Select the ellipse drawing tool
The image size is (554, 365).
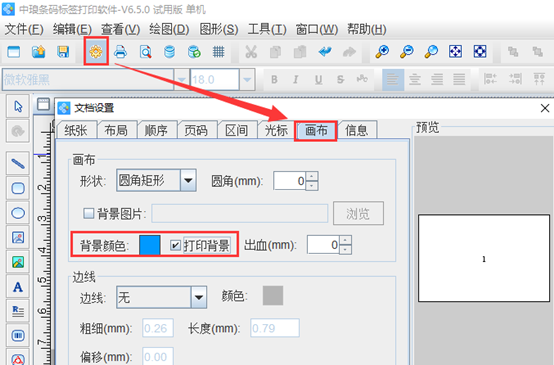[18, 213]
